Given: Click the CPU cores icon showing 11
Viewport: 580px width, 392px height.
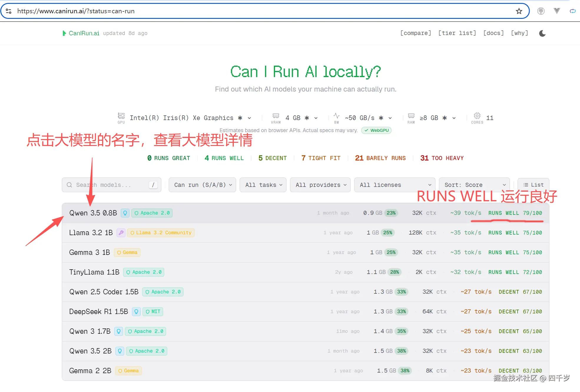Looking at the screenshot, I should pos(477,116).
